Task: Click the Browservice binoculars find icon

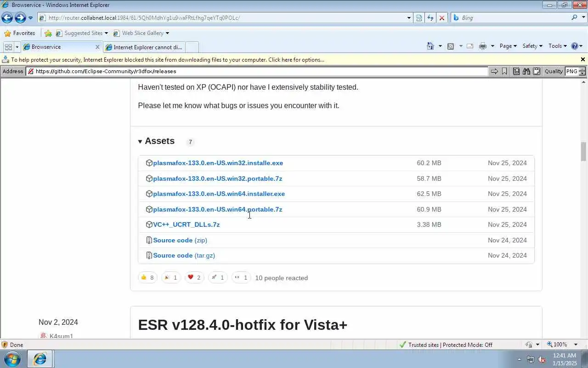Action: tap(526, 71)
